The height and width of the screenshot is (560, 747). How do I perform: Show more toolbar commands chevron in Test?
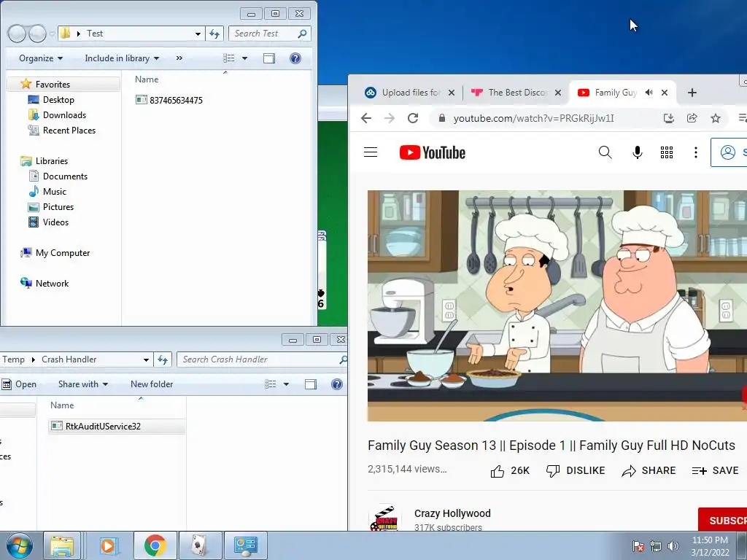[179, 58]
